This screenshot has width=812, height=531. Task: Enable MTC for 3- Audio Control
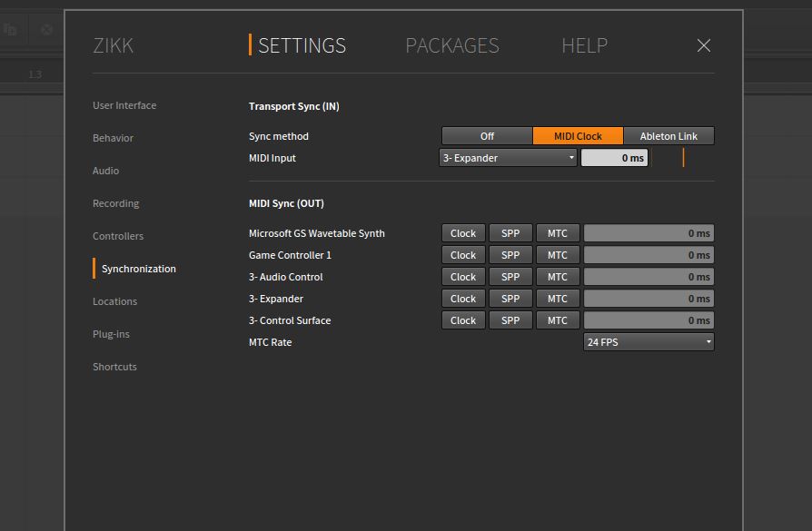(x=557, y=277)
